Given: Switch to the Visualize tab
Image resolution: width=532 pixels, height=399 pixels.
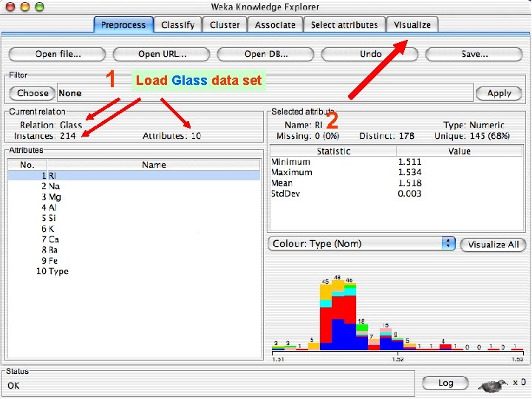Looking at the screenshot, I should [412, 25].
